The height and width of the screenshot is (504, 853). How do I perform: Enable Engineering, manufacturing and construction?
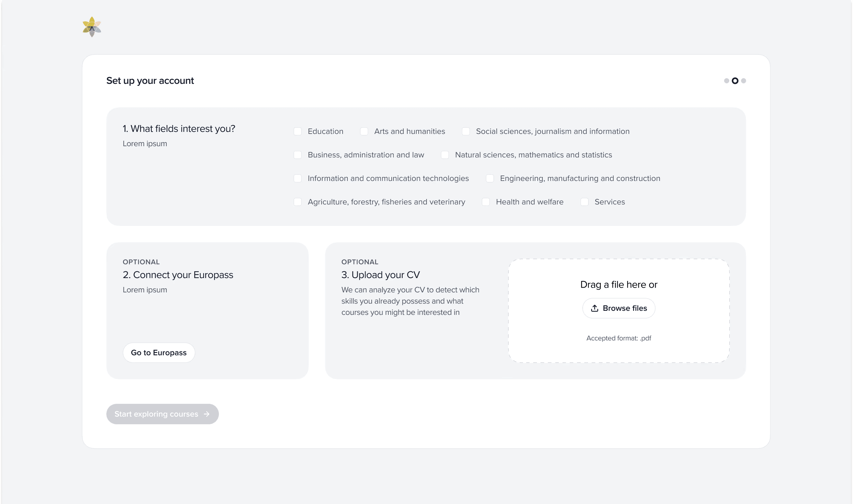490,178
